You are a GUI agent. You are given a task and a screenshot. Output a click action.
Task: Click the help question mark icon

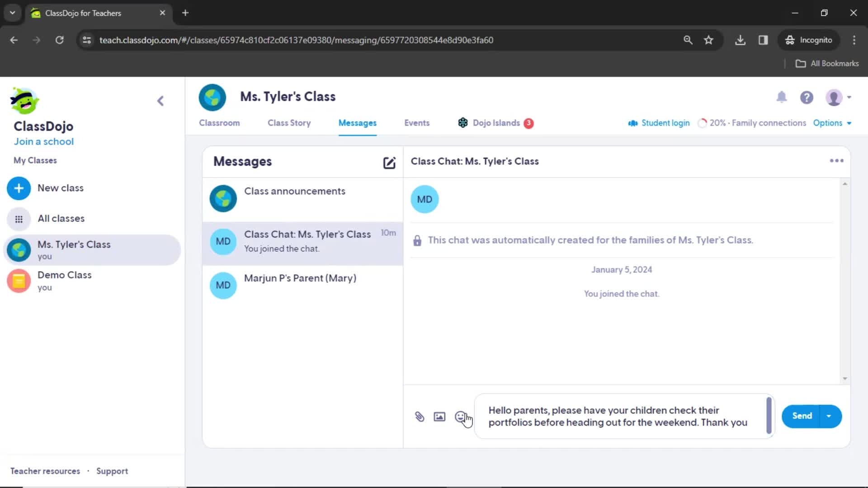(807, 97)
